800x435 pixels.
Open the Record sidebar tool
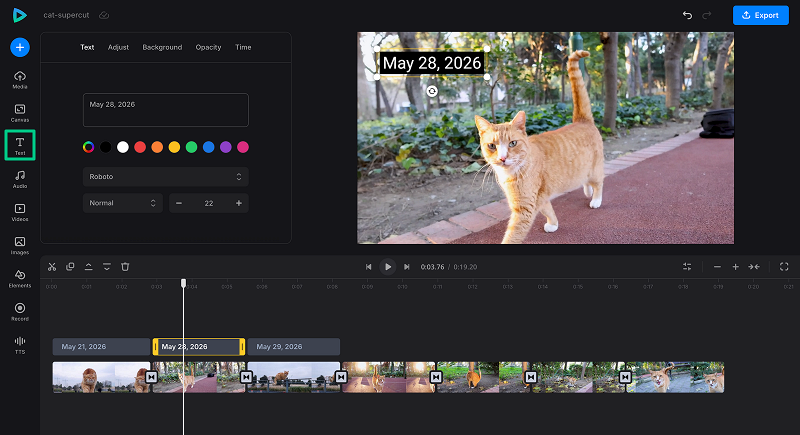[20, 312]
